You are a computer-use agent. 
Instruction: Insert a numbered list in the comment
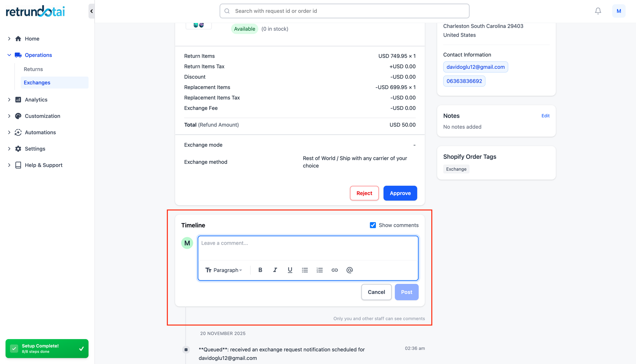pyautogui.click(x=320, y=270)
